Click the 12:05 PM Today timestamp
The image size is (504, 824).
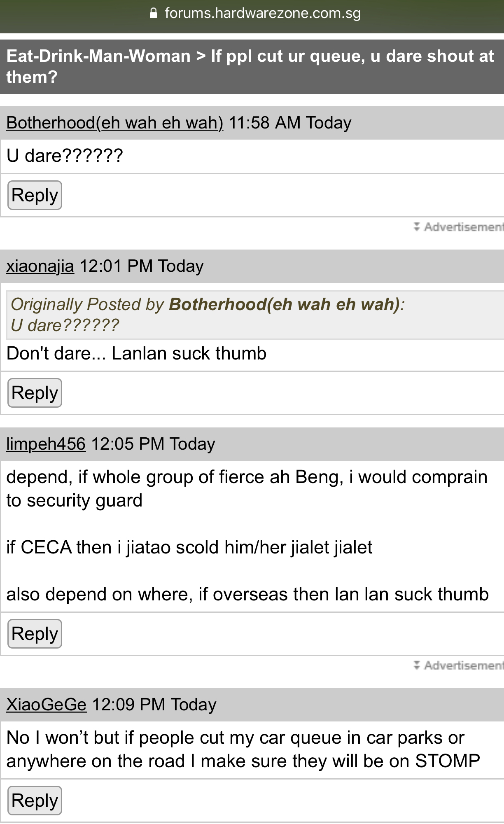tap(153, 444)
